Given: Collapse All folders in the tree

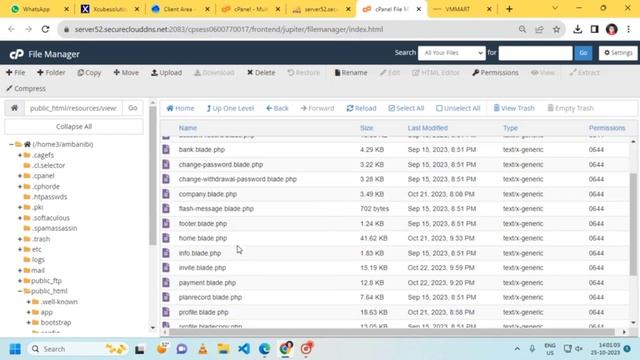Looking at the screenshot, I should [x=74, y=127].
